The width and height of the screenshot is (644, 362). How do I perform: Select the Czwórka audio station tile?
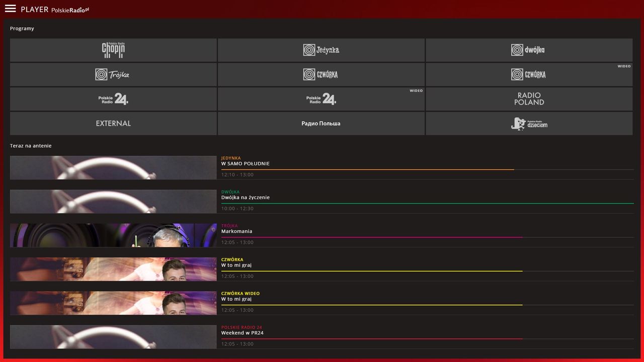(x=321, y=74)
